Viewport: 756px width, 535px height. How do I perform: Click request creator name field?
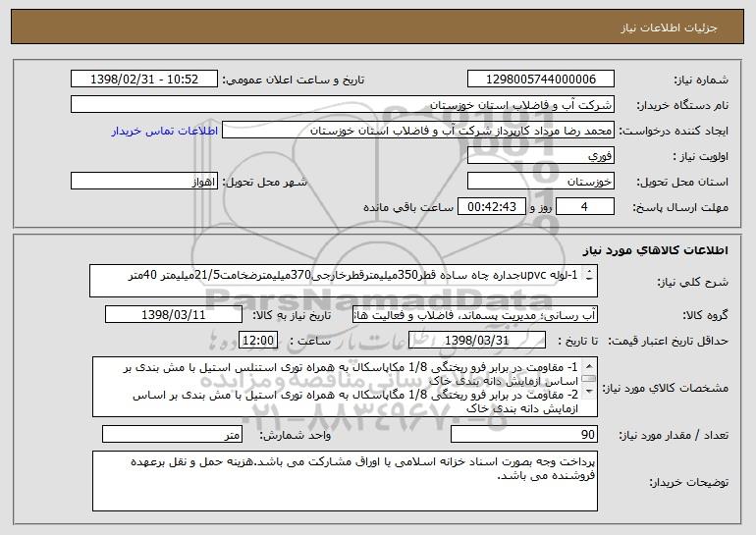click(418, 131)
